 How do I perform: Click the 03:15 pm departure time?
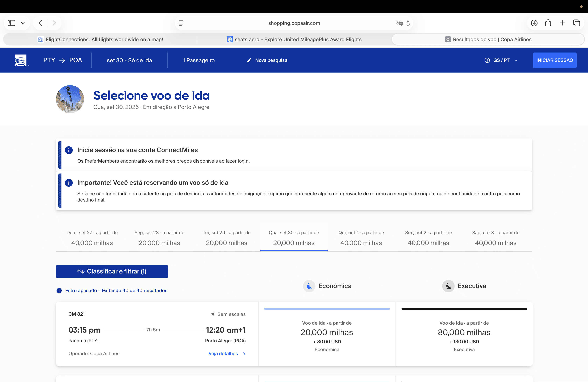pyautogui.click(x=84, y=330)
